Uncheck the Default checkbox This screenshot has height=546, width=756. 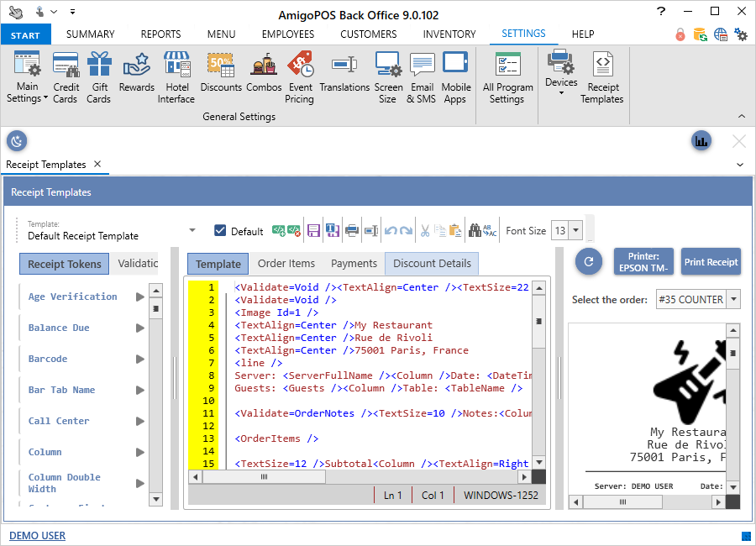221,231
